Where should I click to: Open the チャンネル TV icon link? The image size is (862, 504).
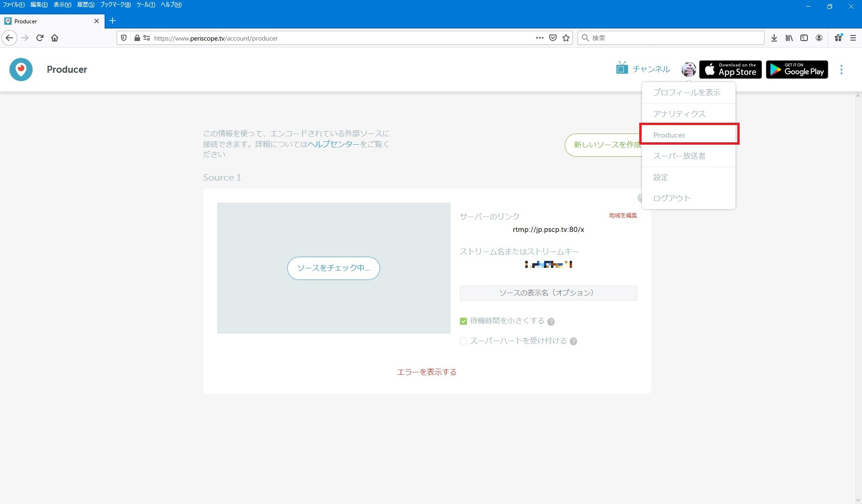643,69
